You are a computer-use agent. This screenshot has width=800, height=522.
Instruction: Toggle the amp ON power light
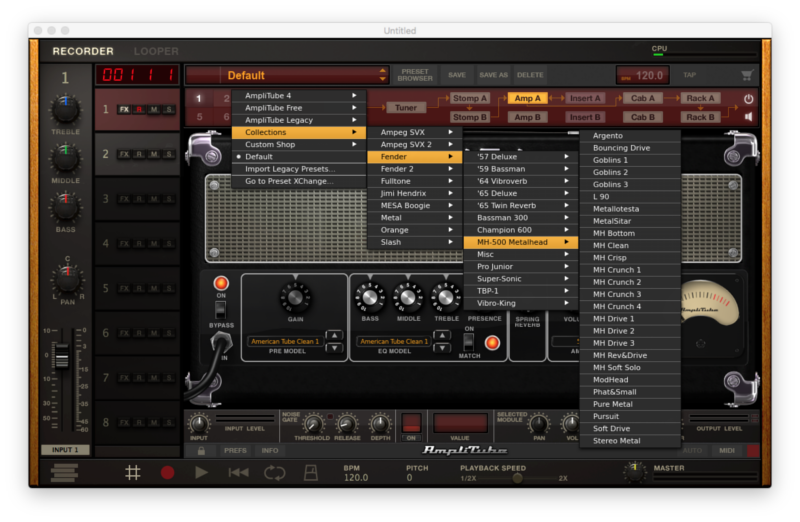221,283
